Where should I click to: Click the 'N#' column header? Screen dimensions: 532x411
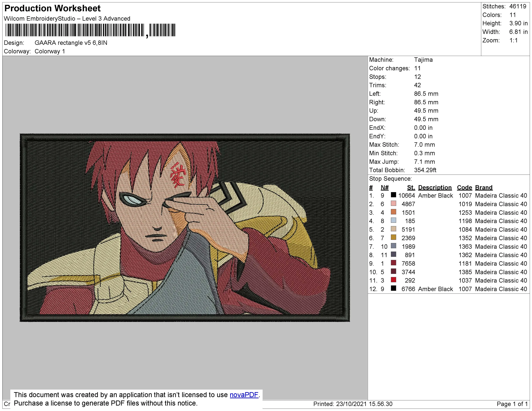pos(385,188)
